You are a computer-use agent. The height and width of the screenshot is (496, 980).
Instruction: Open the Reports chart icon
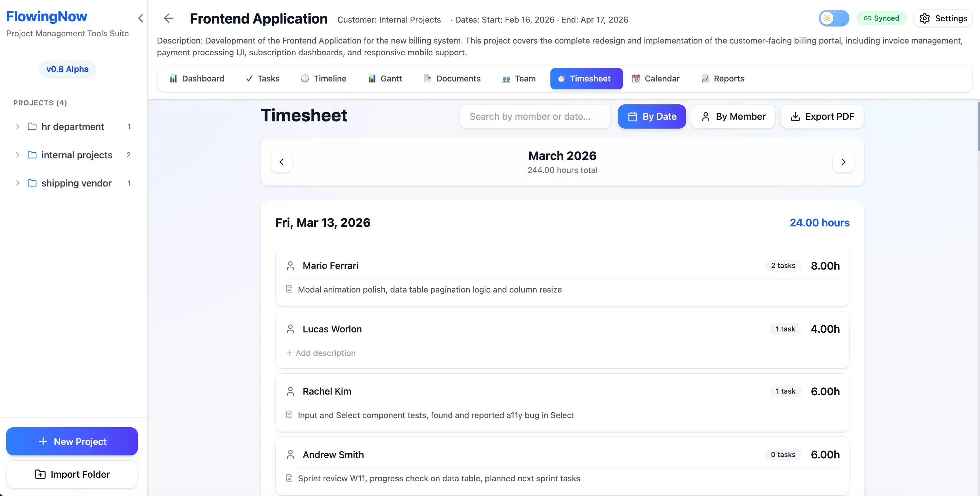coord(705,78)
